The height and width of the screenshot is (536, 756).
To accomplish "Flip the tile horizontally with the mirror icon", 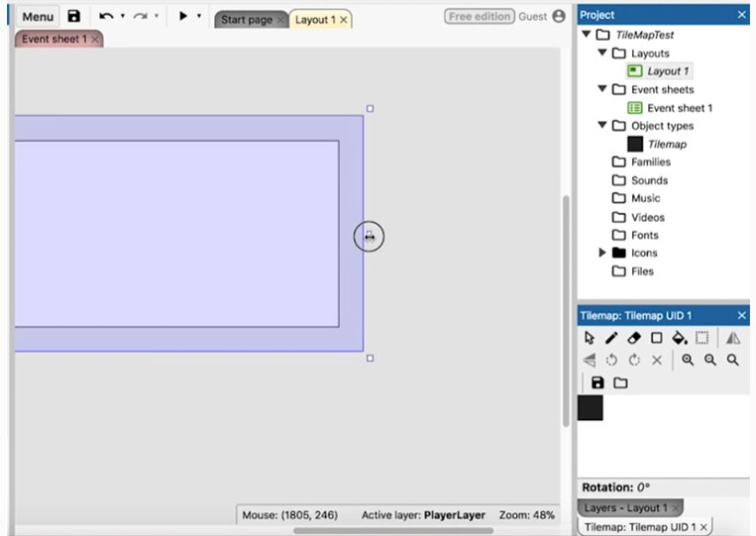I will (733, 338).
